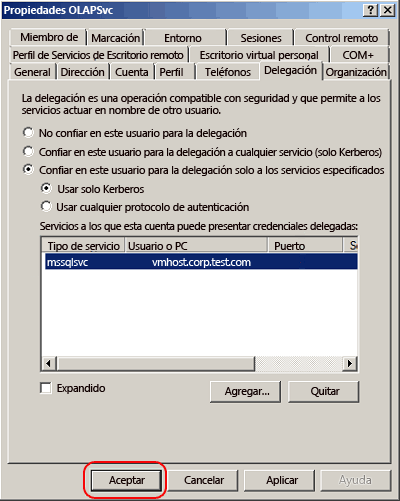Select the Sesiones tab
This screenshot has width=400, height=501.
pyautogui.click(x=261, y=38)
